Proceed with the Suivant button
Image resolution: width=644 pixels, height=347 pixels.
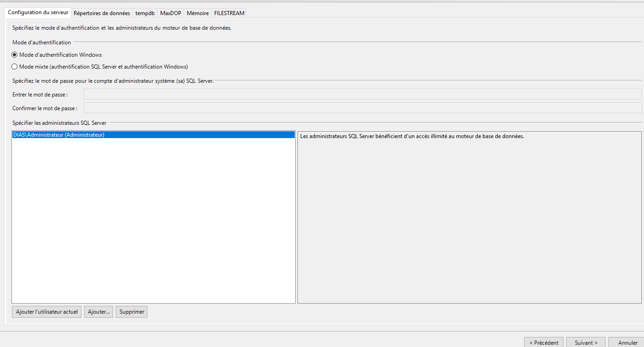pos(586,342)
